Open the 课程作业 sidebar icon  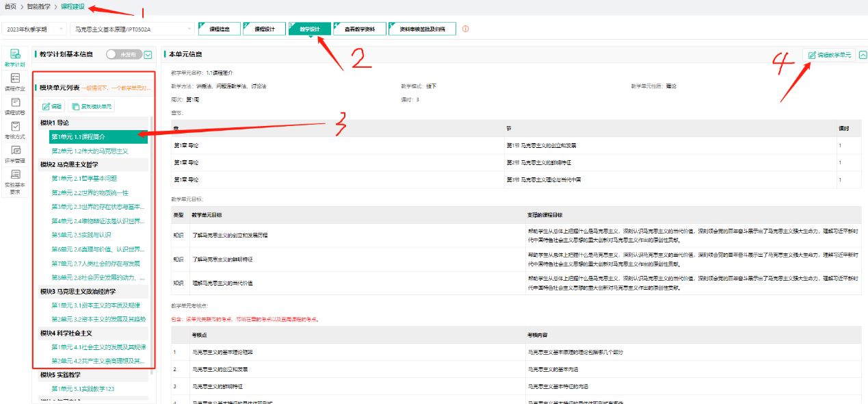click(x=14, y=81)
